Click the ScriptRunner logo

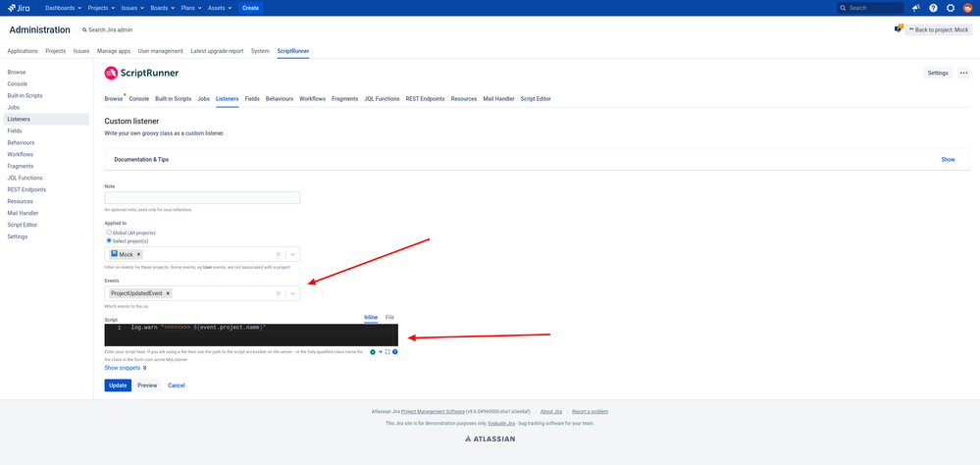(x=141, y=74)
